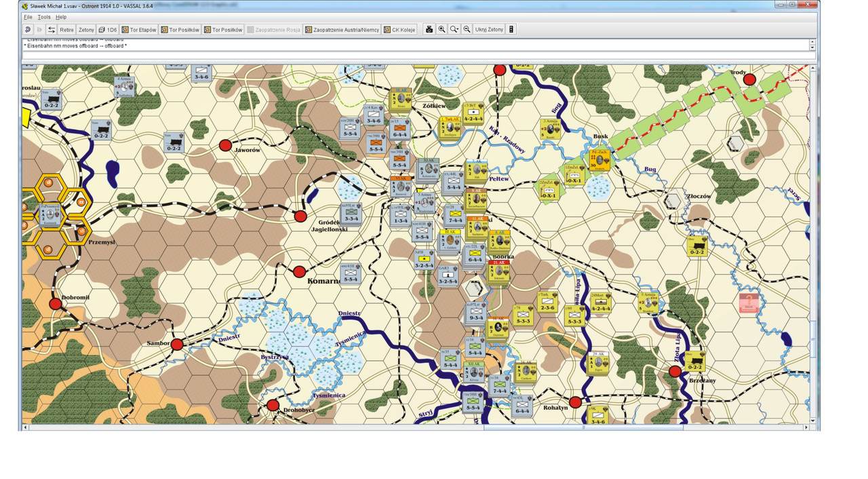The height and width of the screenshot is (479, 868).
Task: Select the 1ZmZel 0-X-1 rail counter
Action: click(574, 174)
